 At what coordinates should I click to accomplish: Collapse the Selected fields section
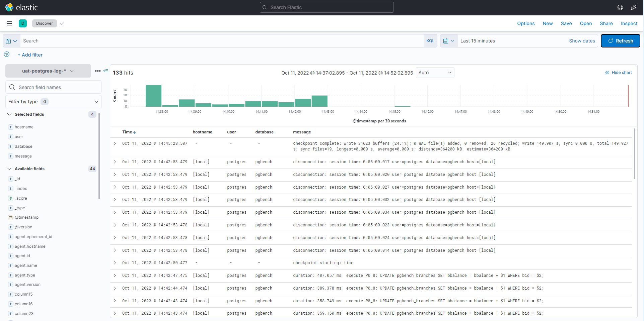point(10,114)
